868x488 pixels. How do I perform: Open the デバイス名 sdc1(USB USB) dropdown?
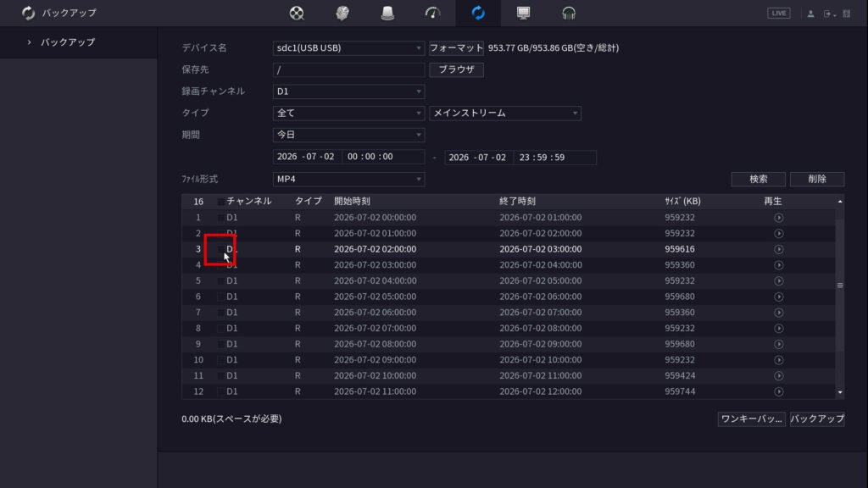pyautogui.click(x=348, y=48)
